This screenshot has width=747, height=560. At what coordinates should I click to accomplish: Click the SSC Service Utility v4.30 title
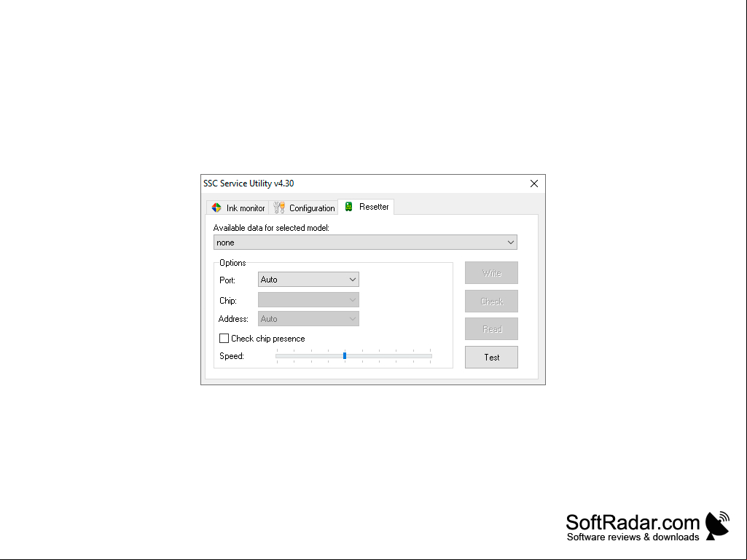[x=249, y=184]
